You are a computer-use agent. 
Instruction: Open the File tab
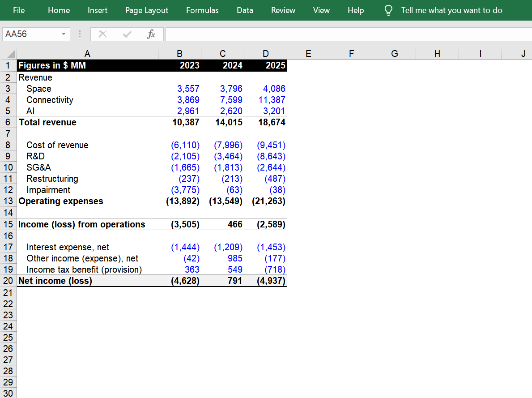(19, 10)
